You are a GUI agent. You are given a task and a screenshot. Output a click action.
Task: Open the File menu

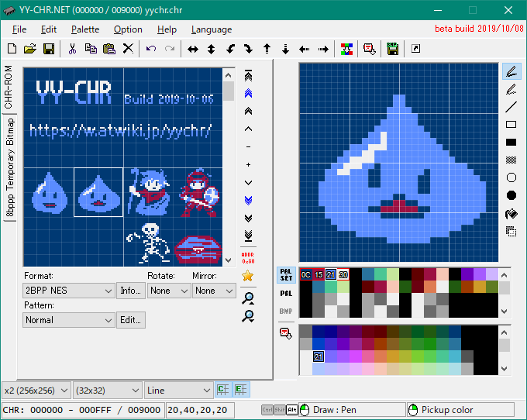pyautogui.click(x=19, y=29)
